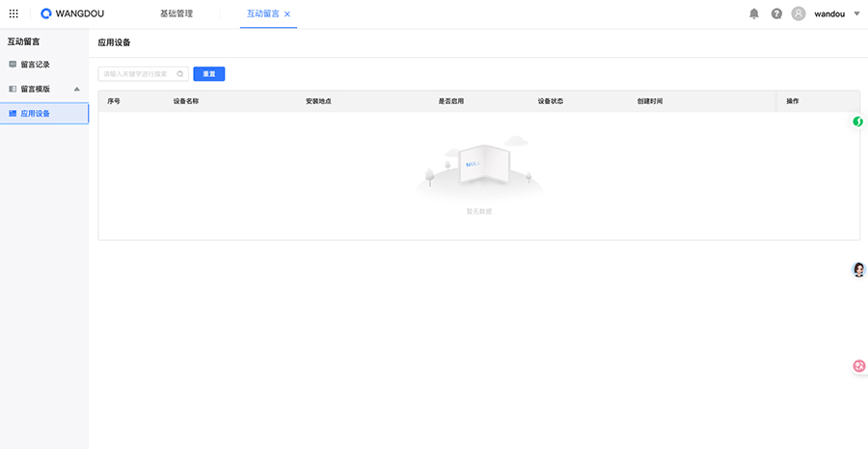Click the 应用设备 page title

pyautogui.click(x=114, y=42)
